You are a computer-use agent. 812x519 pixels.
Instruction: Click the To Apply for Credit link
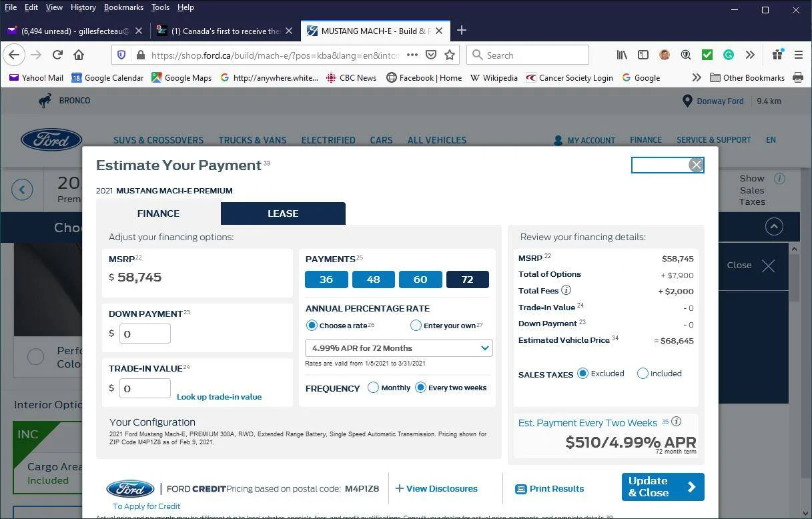point(146,506)
